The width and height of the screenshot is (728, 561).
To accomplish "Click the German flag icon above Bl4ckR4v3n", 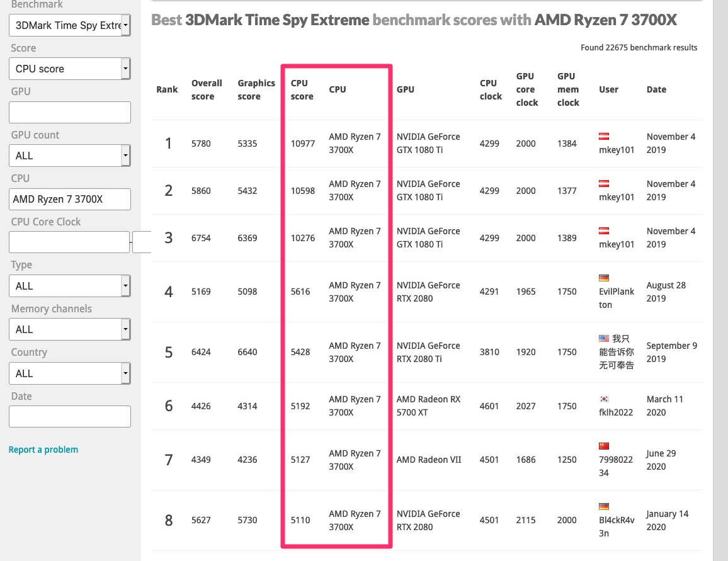I will coord(604,507).
